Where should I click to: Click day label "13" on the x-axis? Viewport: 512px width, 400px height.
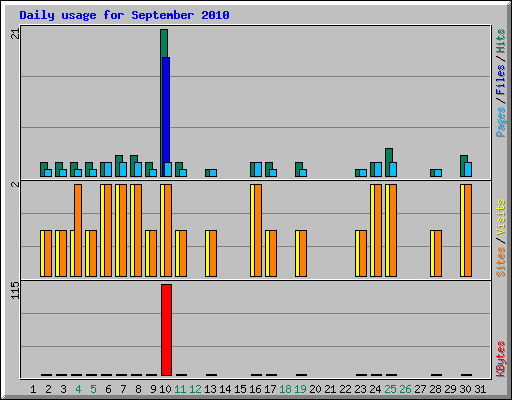coord(210,389)
